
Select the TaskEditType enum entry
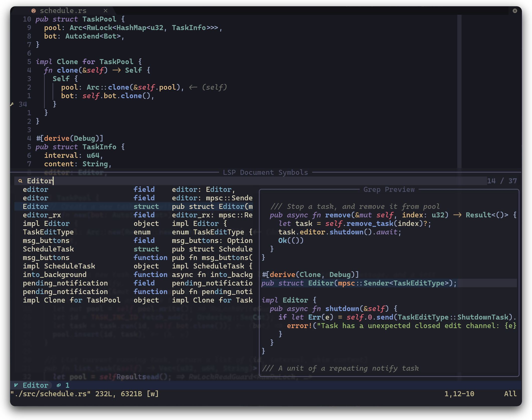(x=48, y=232)
